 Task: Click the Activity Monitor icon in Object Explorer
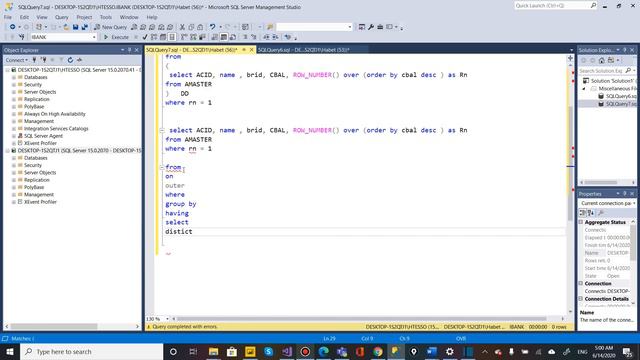pyautogui.click(x=80, y=60)
